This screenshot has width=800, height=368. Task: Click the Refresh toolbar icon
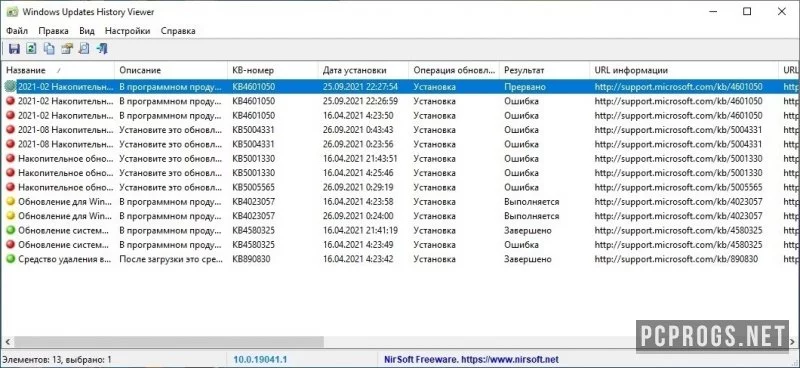click(32, 49)
